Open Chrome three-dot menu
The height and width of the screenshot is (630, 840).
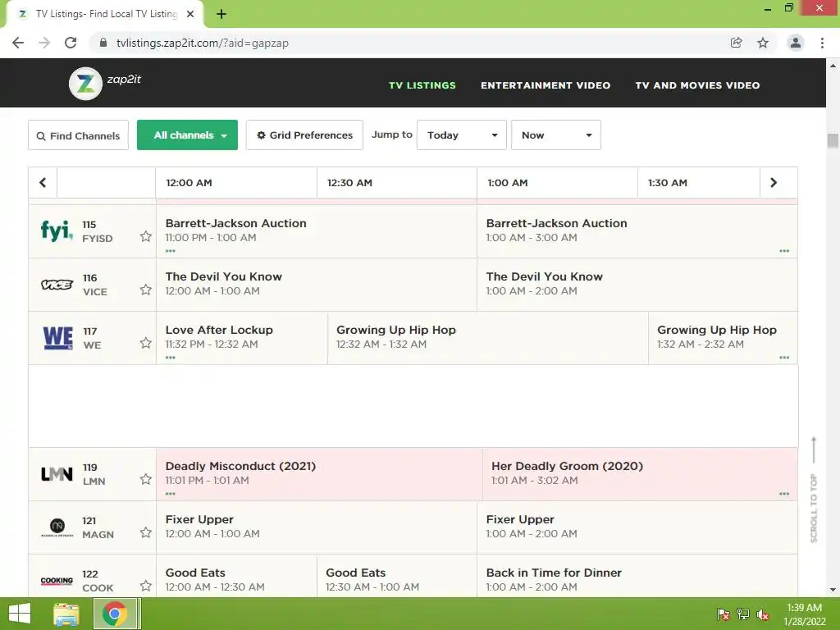[822, 43]
